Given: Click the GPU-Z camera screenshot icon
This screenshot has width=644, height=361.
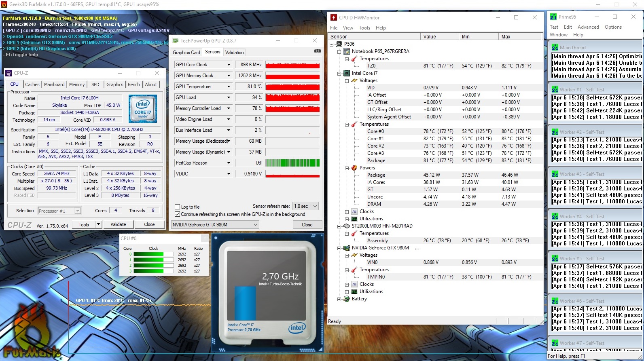Looking at the screenshot, I should point(318,51).
